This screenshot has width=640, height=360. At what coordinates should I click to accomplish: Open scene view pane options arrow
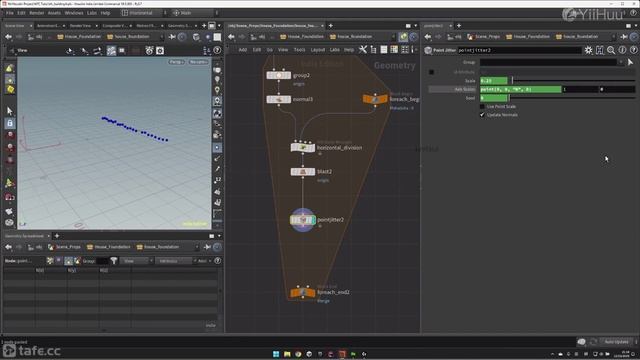tap(219, 25)
